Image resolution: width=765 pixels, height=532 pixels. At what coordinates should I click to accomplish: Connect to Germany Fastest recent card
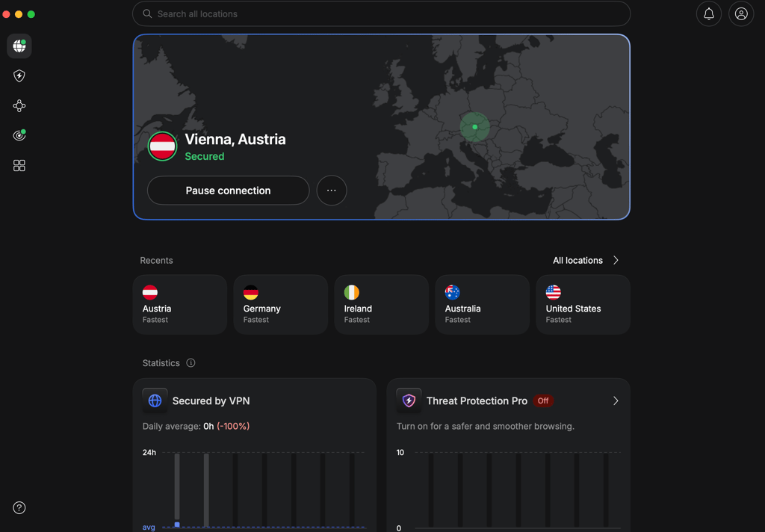point(281,305)
